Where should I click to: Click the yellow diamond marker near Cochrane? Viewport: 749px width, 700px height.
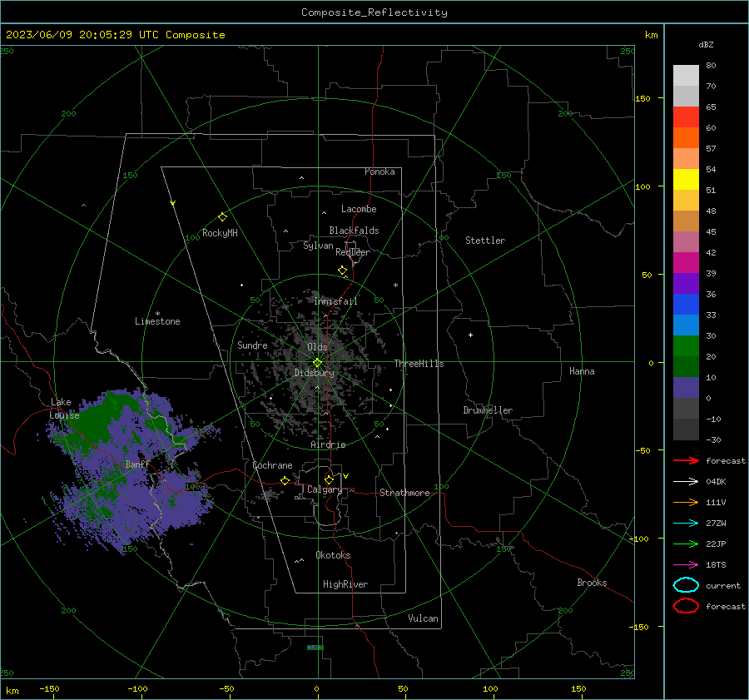pyautogui.click(x=285, y=480)
